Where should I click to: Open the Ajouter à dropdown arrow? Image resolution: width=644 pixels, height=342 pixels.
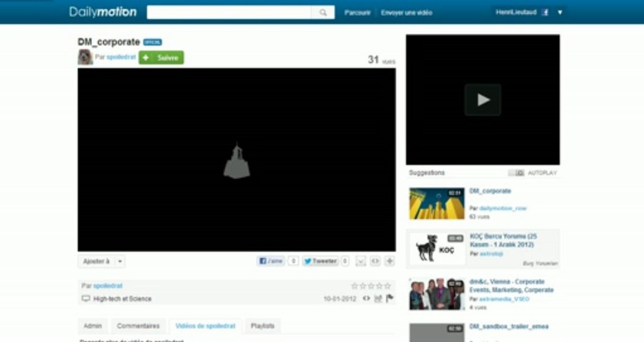pos(120,261)
